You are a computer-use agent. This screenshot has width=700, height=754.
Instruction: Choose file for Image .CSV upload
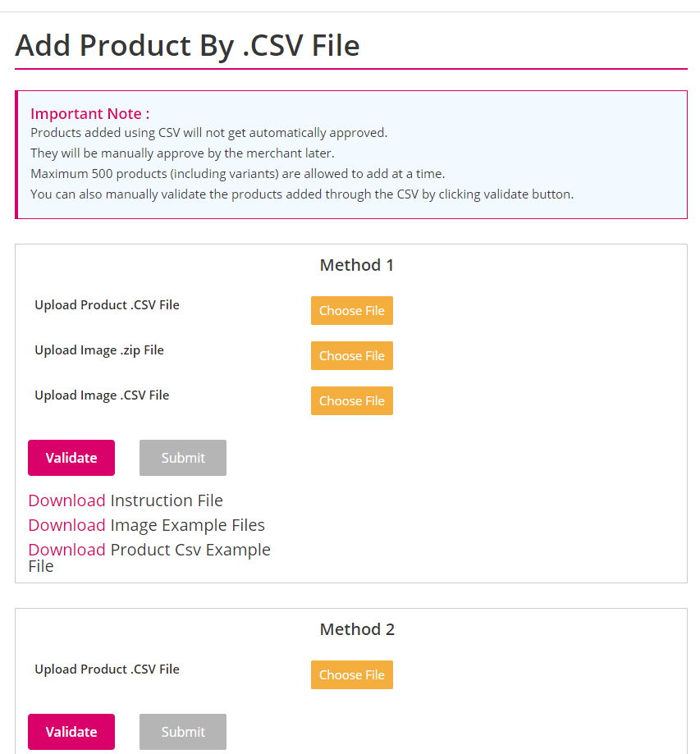click(352, 400)
